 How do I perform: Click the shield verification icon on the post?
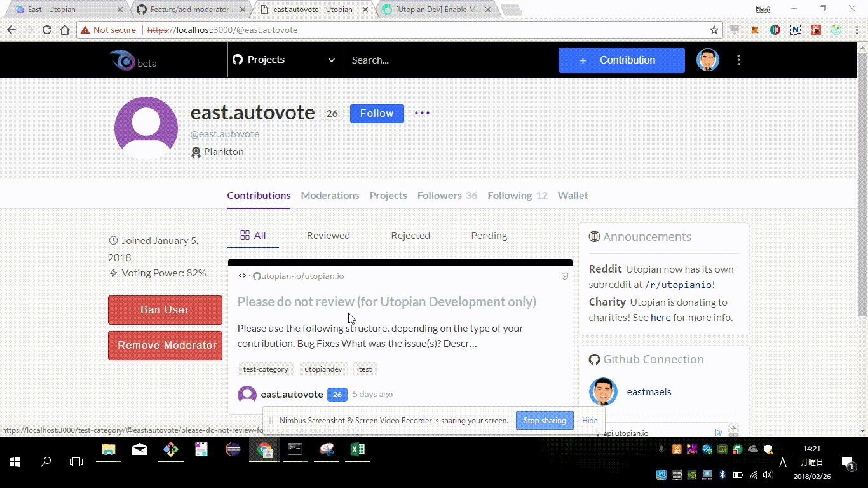[x=564, y=276]
